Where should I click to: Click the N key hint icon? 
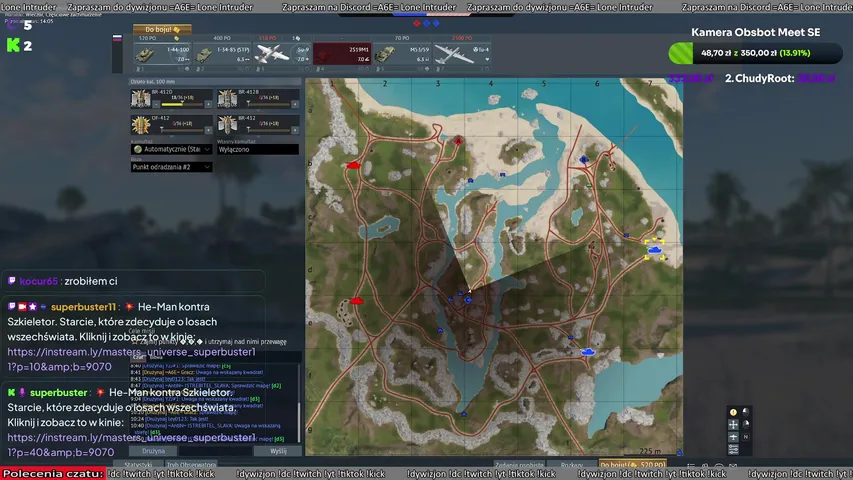pyautogui.click(x=746, y=437)
